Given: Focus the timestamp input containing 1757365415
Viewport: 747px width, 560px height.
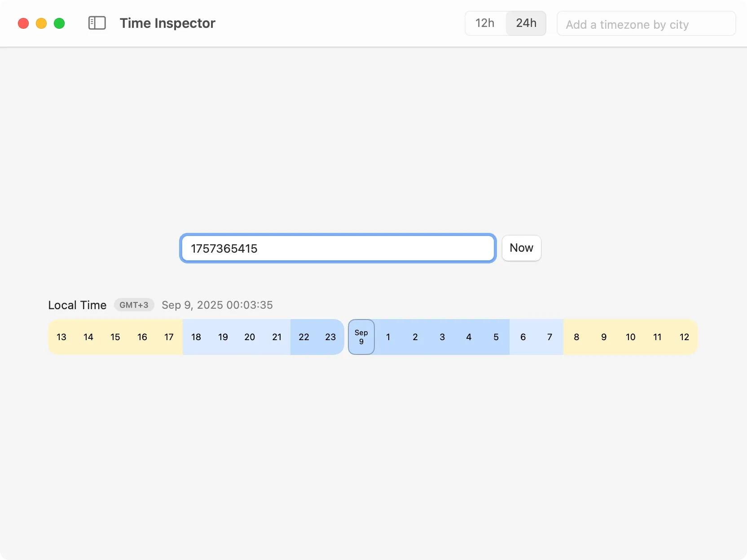Looking at the screenshot, I should click(x=337, y=248).
